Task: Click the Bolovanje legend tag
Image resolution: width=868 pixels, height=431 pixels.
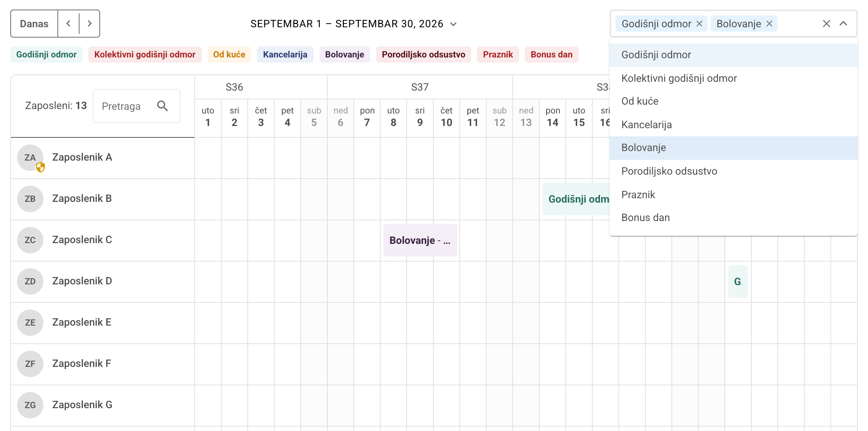Action: tap(345, 55)
